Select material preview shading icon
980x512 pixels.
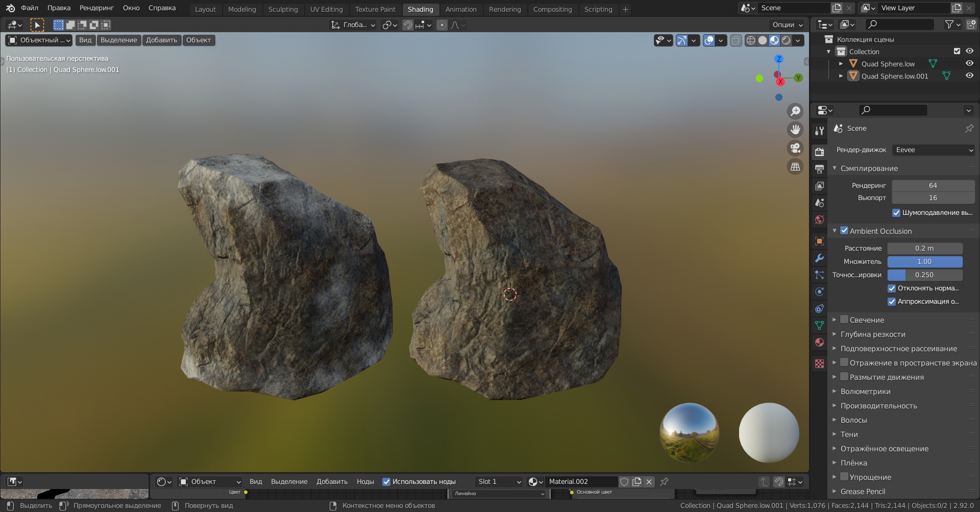774,40
